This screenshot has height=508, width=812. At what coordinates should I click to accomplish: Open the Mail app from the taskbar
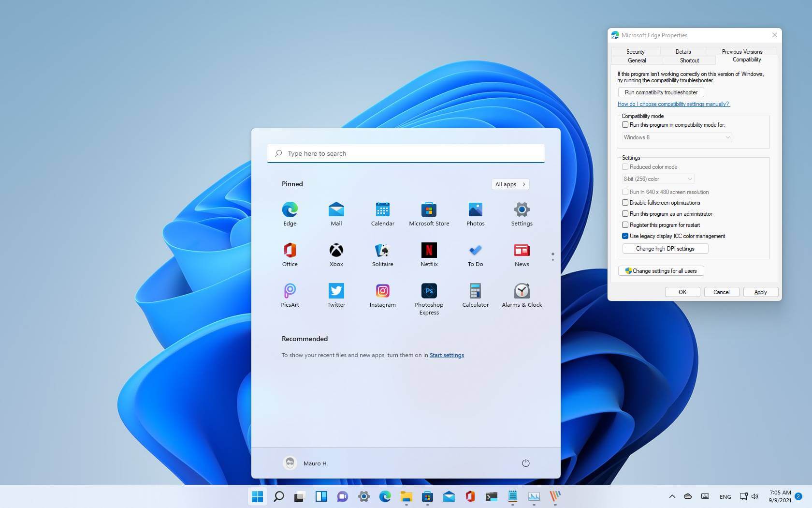tap(449, 496)
